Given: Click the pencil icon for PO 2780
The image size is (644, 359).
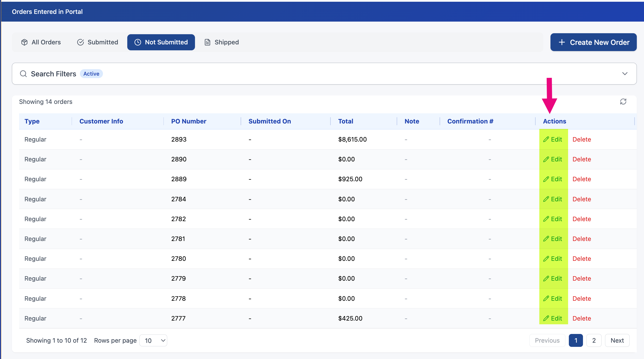Looking at the screenshot, I should click(546, 259).
